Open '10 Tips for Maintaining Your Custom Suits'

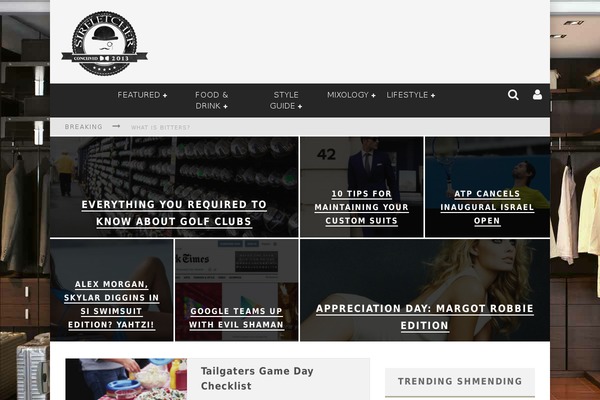(x=361, y=207)
